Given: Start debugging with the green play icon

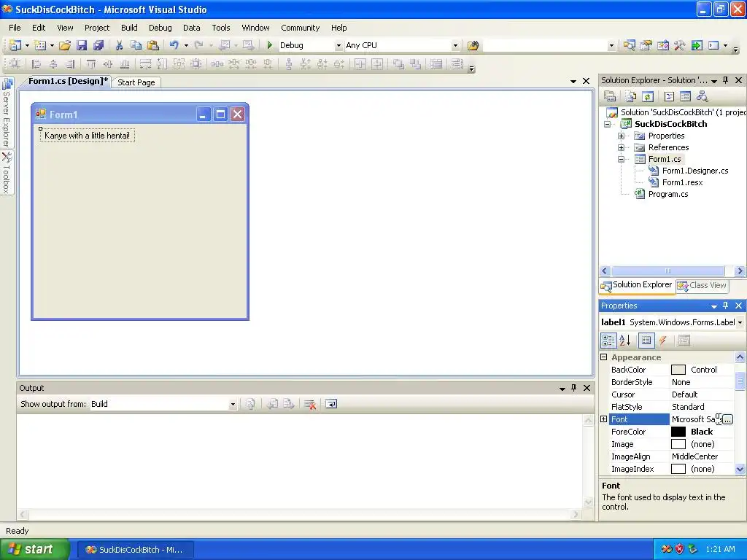Looking at the screenshot, I should point(270,45).
